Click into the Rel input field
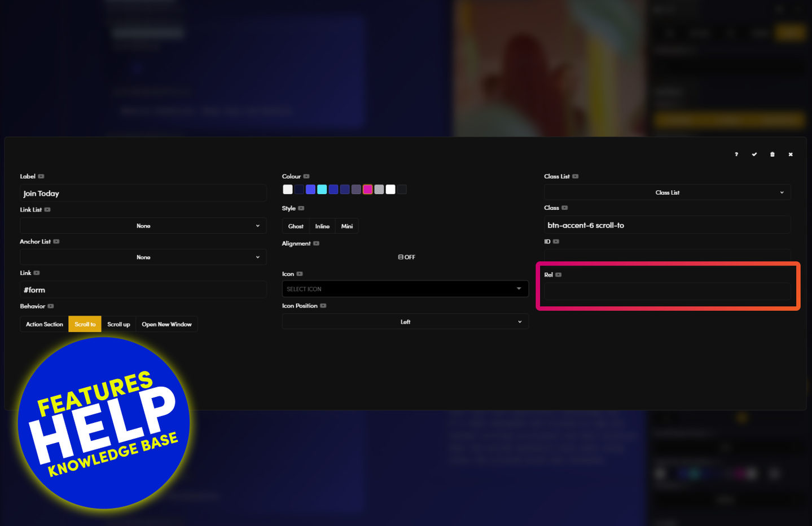Viewport: 812px width, 526px height. [667, 292]
